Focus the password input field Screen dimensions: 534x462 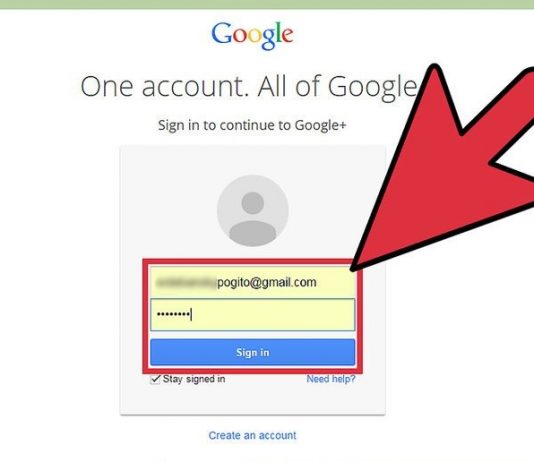[252, 315]
